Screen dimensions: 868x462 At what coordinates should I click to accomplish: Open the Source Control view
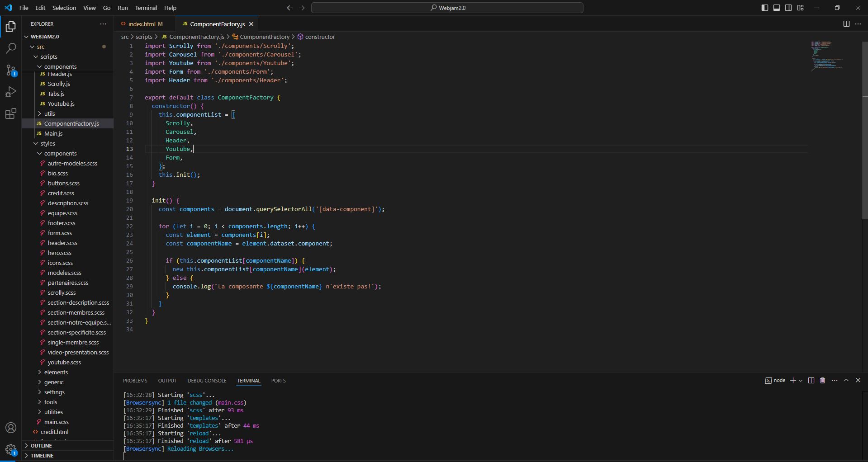point(11,70)
